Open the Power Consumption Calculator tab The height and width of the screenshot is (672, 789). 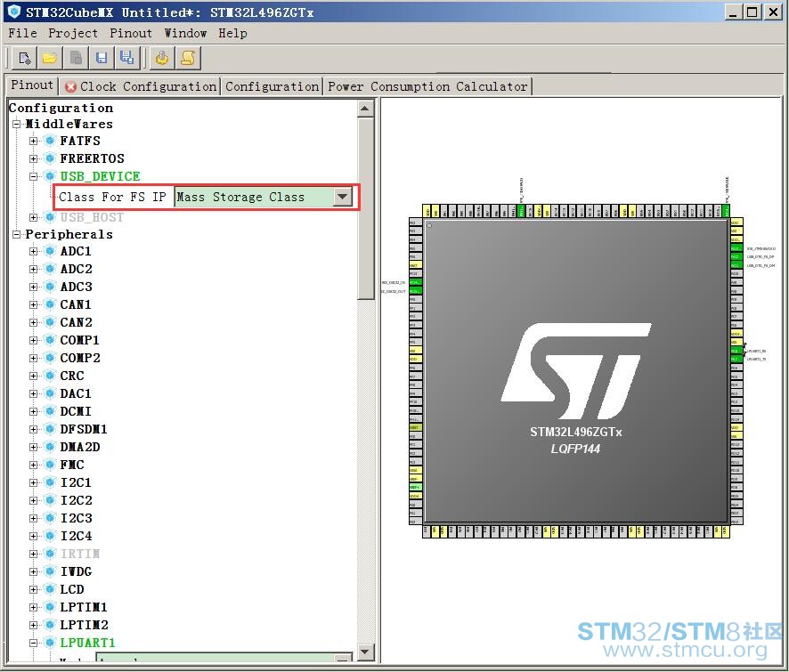click(x=427, y=86)
